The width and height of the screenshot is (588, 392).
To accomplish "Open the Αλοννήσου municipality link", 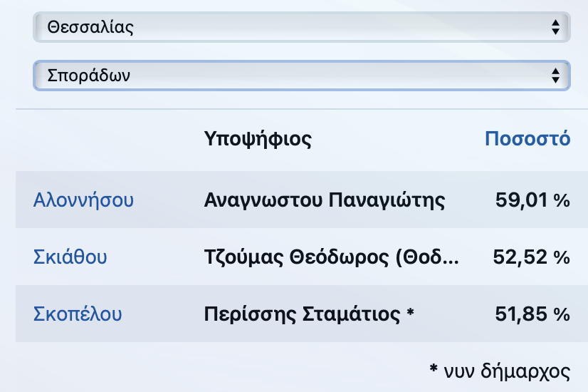I will point(83,200).
